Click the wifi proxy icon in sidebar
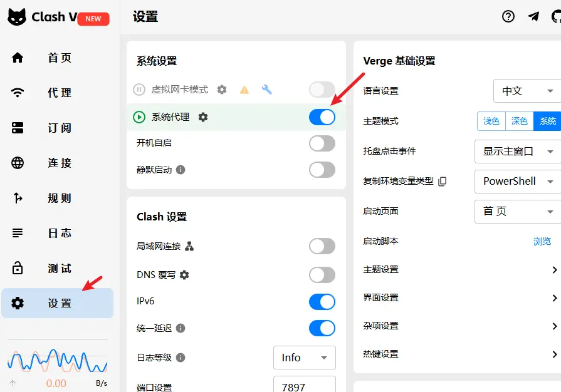Image resolution: width=561 pixels, height=392 pixels. click(18, 93)
